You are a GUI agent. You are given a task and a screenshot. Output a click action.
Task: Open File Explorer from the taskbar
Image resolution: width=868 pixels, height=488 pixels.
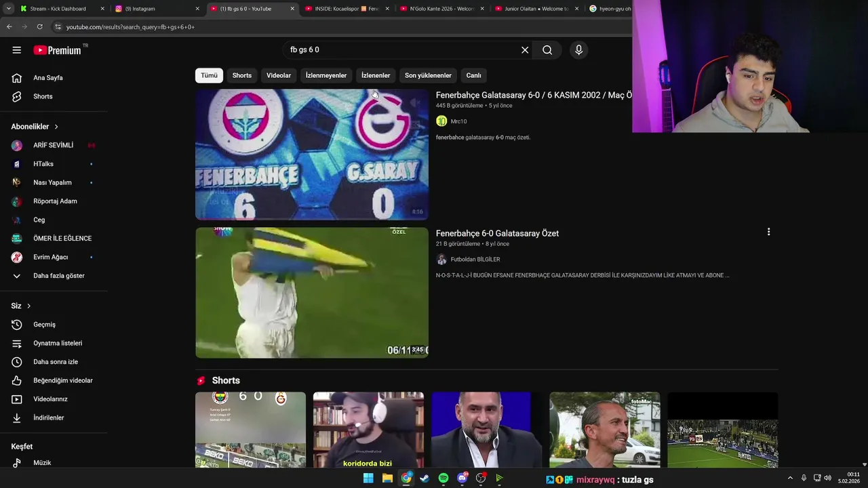click(x=387, y=479)
